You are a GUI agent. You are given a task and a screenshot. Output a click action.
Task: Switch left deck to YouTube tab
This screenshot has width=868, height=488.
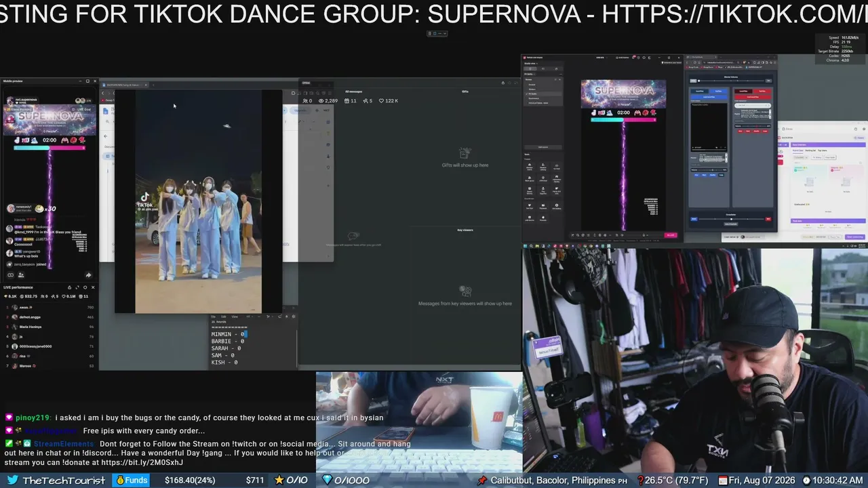tap(717, 91)
